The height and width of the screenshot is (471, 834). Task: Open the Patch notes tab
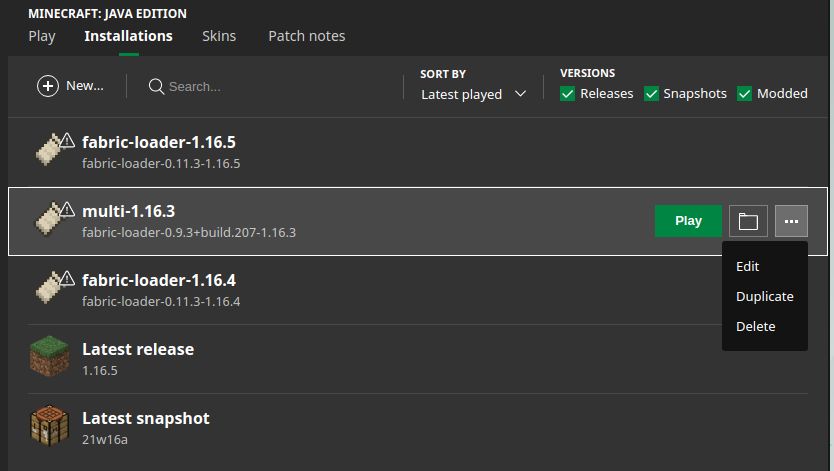(306, 36)
